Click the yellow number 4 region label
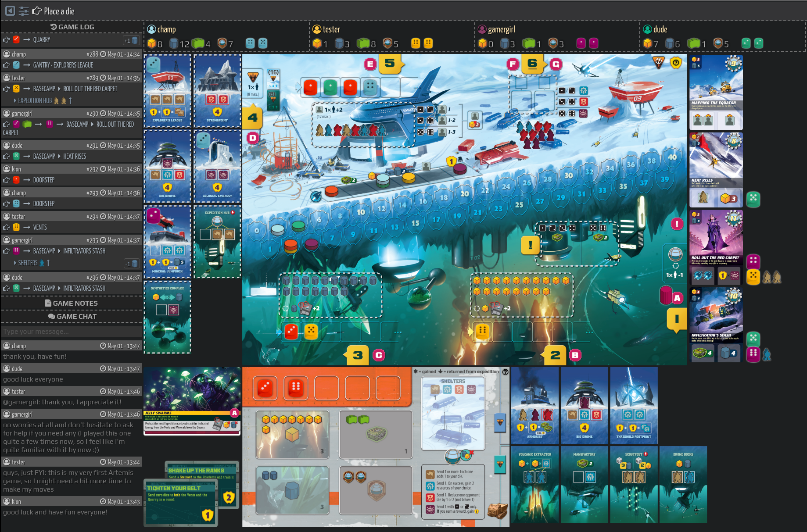This screenshot has width=807, height=532. pyautogui.click(x=253, y=118)
